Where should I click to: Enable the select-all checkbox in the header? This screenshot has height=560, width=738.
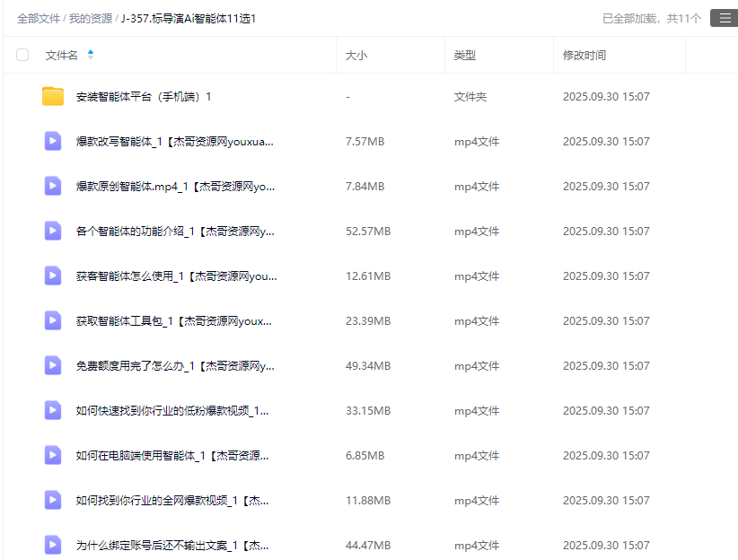click(22, 54)
